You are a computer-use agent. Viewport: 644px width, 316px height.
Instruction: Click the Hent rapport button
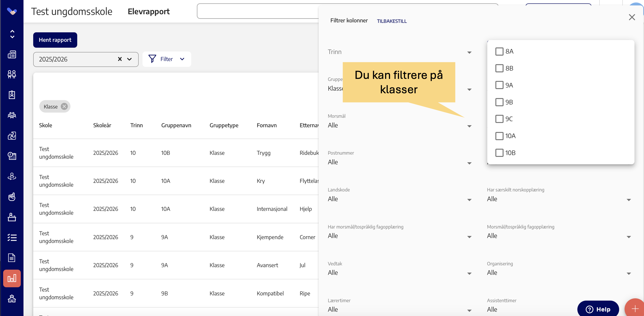click(x=55, y=40)
